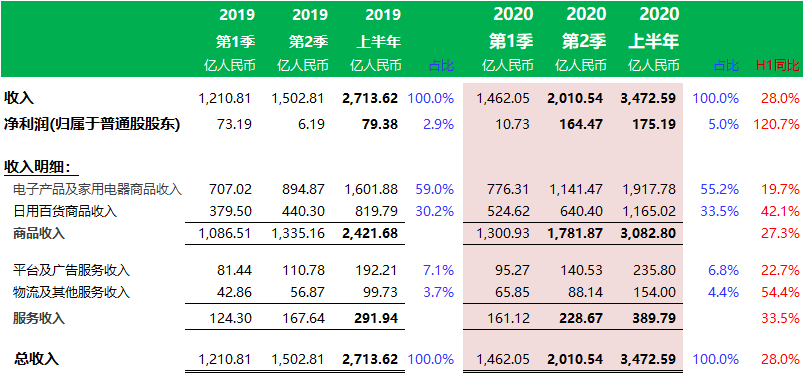
Task: Click the red H1同比 column header
Action: pyautogui.click(x=777, y=65)
